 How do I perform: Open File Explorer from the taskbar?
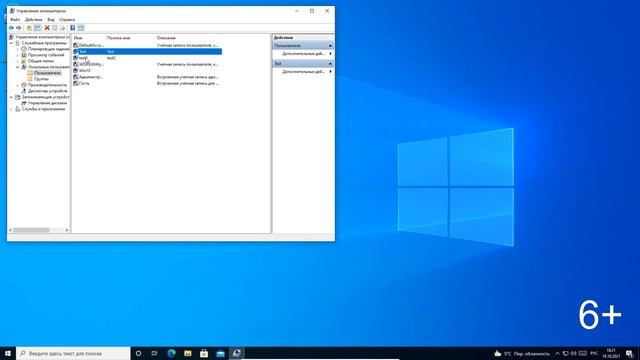pos(188,353)
